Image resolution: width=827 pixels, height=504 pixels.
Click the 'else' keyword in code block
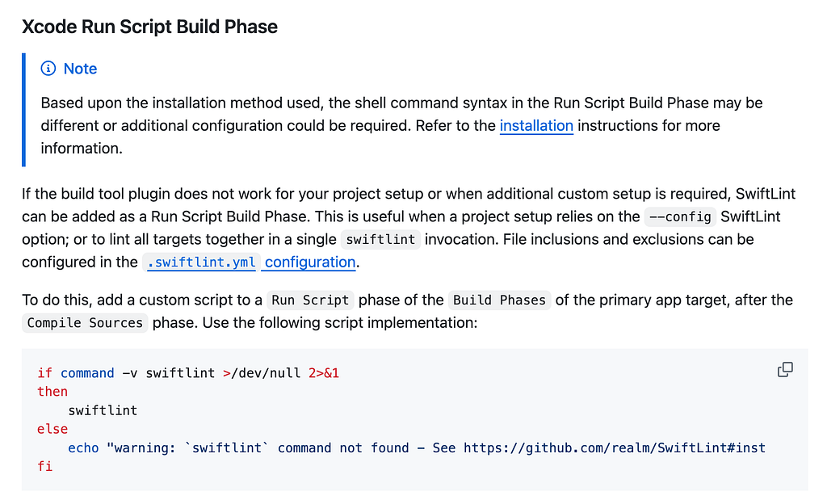pos(52,429)
